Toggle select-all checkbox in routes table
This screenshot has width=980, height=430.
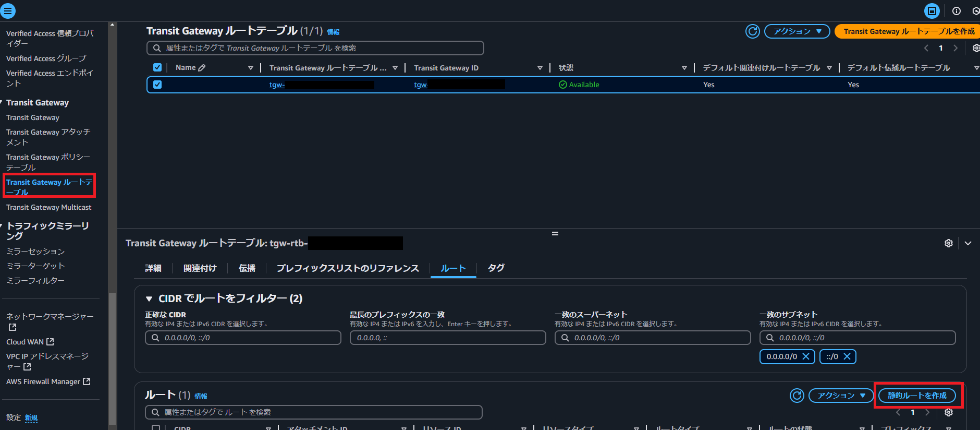click(156, 428)
